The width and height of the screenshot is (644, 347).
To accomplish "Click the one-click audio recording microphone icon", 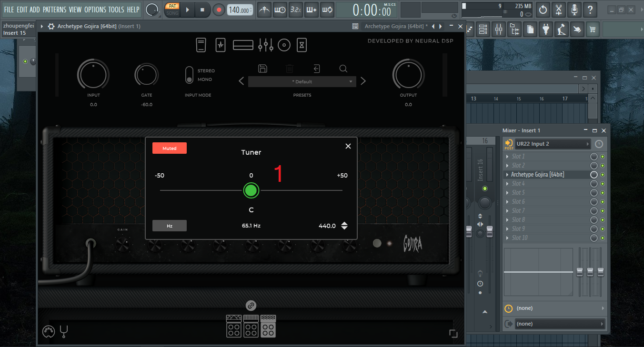I will pos(574,10).
